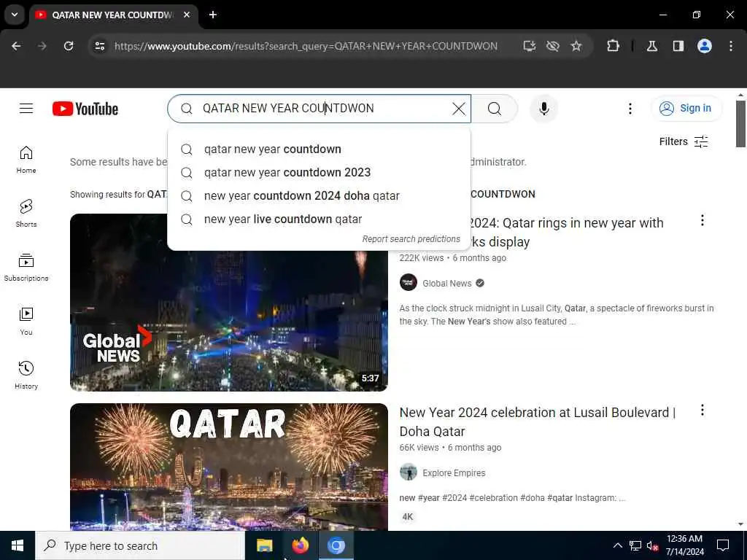
Task: Visit Explore Empires channel
Action: (x=454, y=472)
